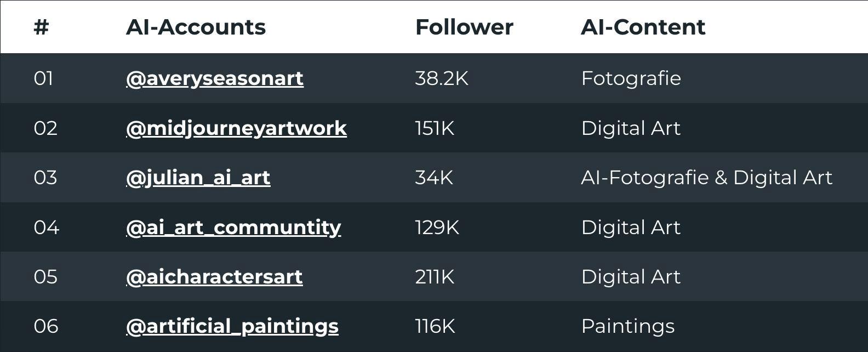This screenshot has width=868, height=352.
Task: Click the 129K follower value
Action: pos(437,228)
